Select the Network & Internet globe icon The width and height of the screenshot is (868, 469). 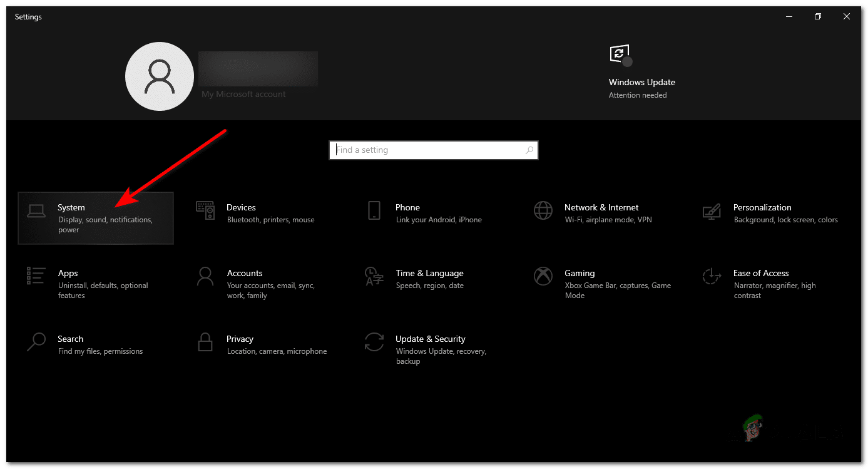(x=543, y=211)
